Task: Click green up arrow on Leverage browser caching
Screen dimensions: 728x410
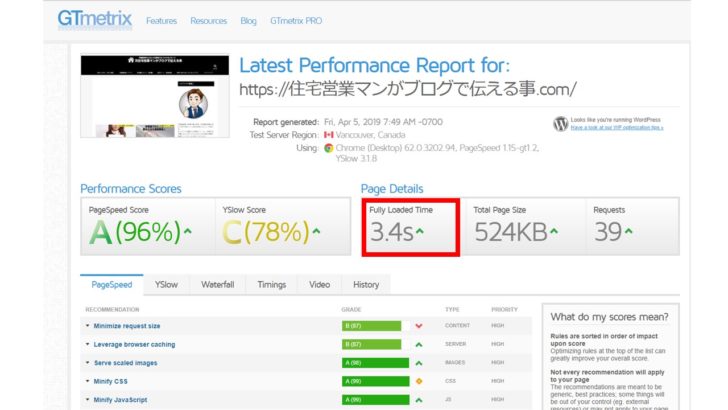Action: [x=419, y=345]
